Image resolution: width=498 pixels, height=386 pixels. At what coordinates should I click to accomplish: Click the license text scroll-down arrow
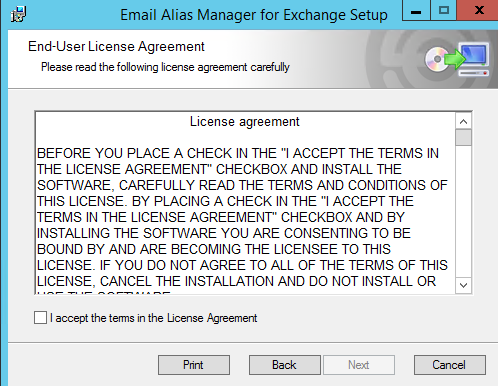[463, 285]
